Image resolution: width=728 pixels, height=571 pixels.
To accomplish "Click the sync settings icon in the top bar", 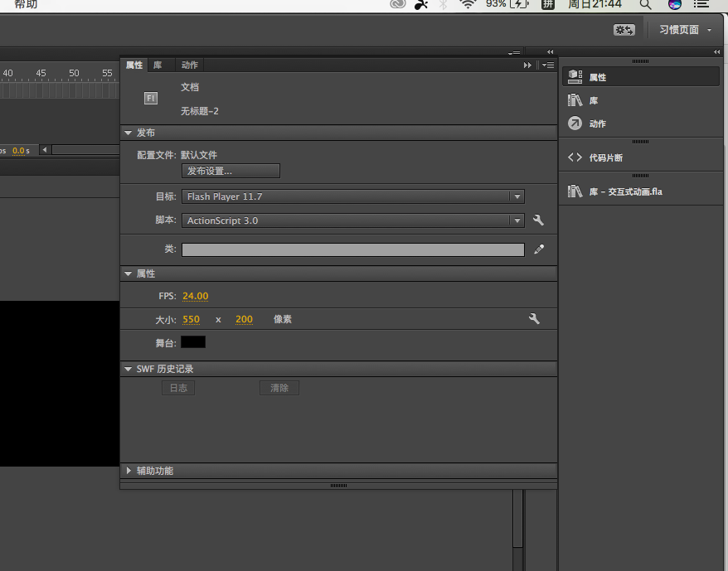I will pos(624,30).
